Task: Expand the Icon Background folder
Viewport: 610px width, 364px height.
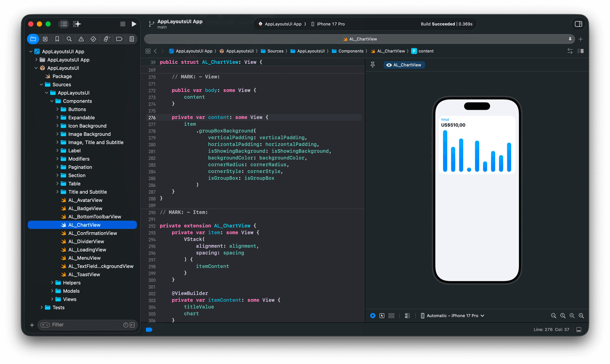Action: point(57,126)
